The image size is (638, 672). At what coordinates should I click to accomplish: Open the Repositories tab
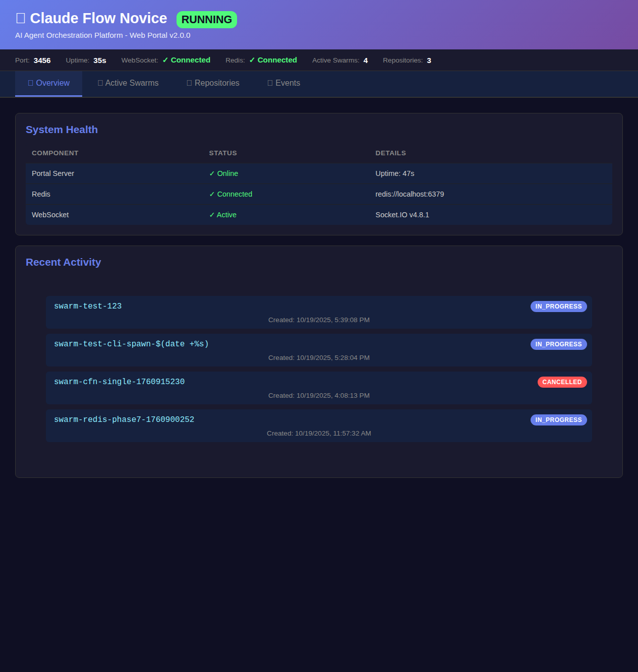(213, 83)
